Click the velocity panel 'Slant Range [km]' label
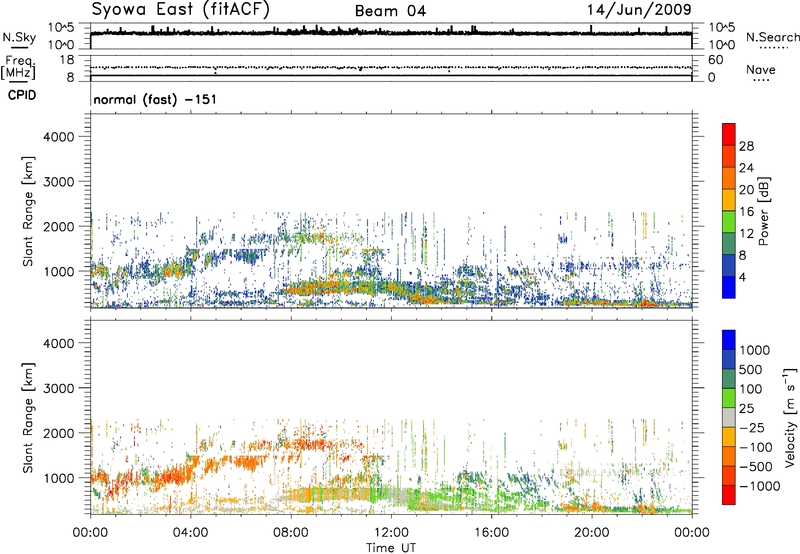 (28, 418)
